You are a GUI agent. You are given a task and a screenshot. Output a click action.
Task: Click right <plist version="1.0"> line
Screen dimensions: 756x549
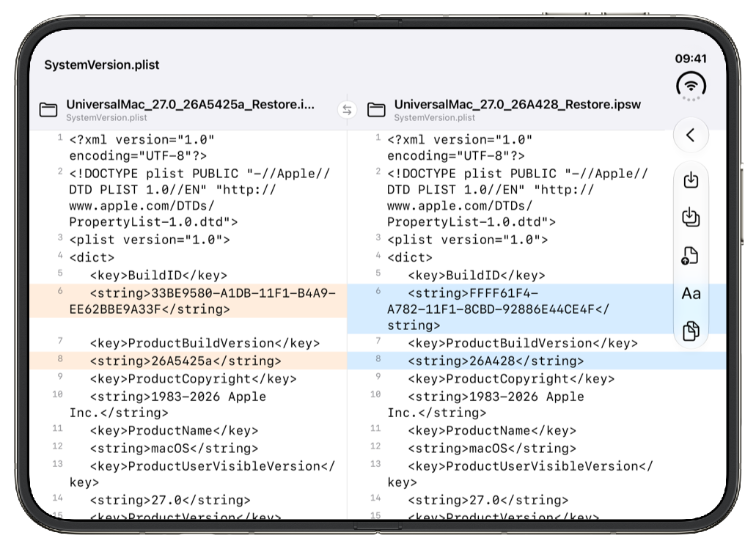click(468, 240)
